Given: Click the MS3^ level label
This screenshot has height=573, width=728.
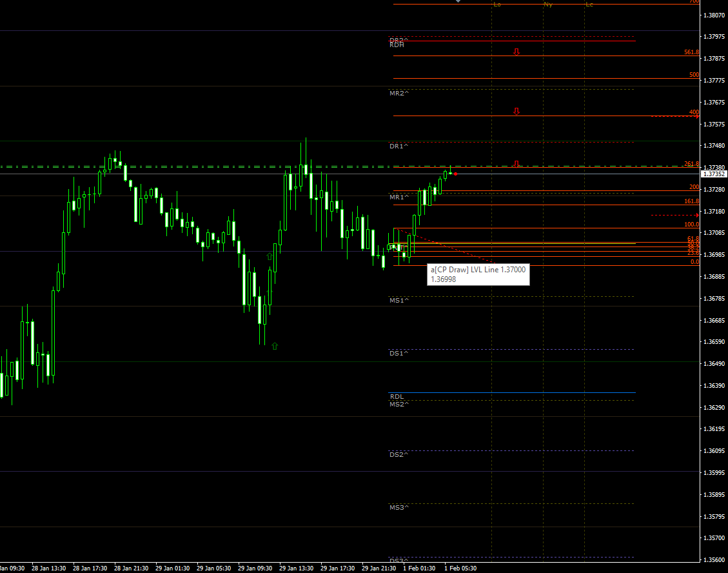Looking at the screenshot, I should click(398, 508).
